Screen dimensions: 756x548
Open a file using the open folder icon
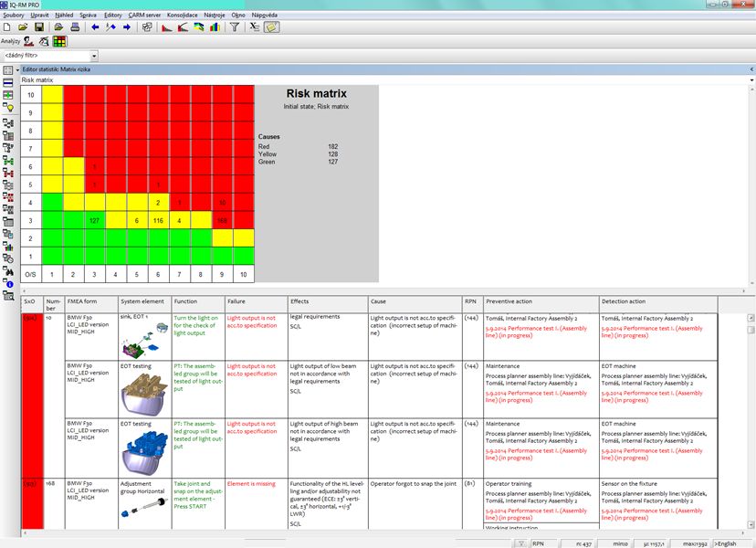pyautogui.click(x=21, y=26)
